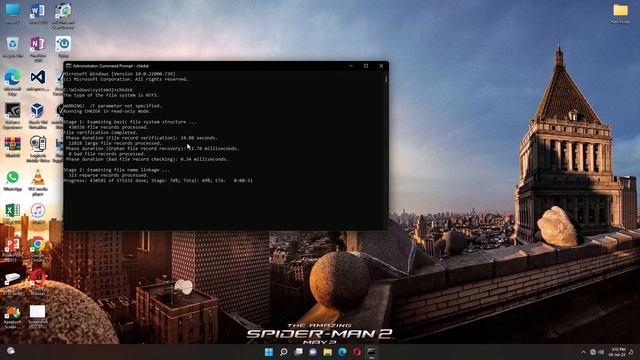
Task: Launch WhatsApp from the desktop
Action: pos(13,180)
